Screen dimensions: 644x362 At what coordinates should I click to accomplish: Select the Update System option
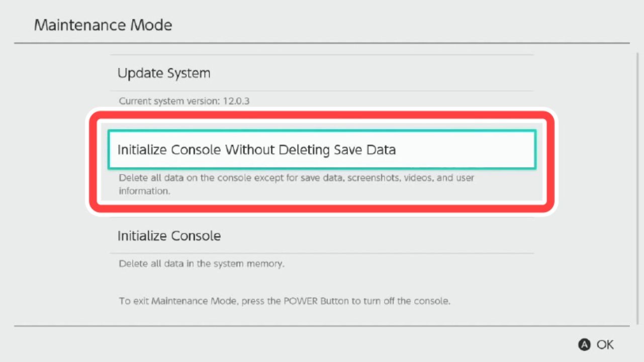pos(164,73)
